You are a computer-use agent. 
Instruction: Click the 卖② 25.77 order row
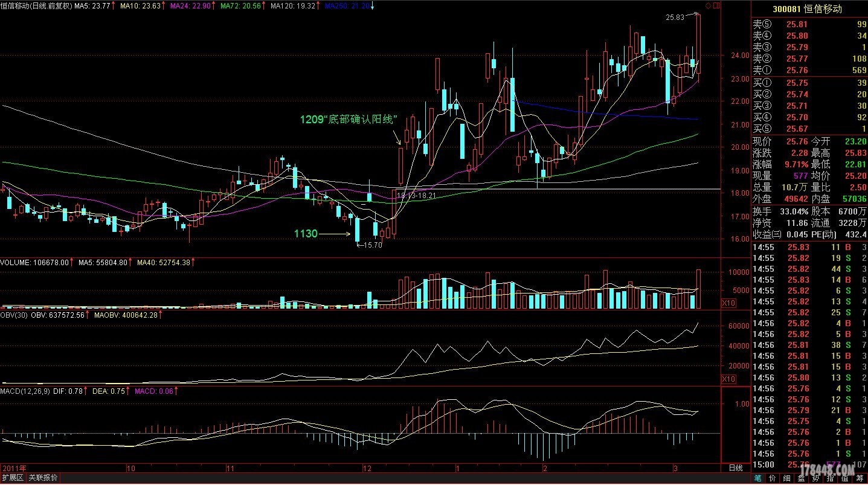pyautogui.click(x=809, y=59)
